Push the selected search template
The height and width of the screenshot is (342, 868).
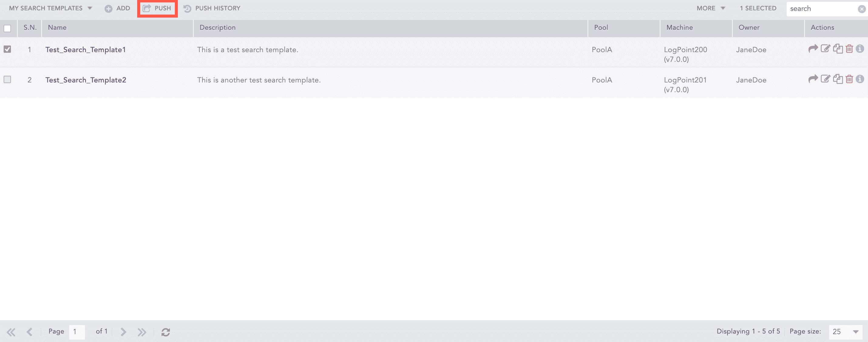[157, 8]
